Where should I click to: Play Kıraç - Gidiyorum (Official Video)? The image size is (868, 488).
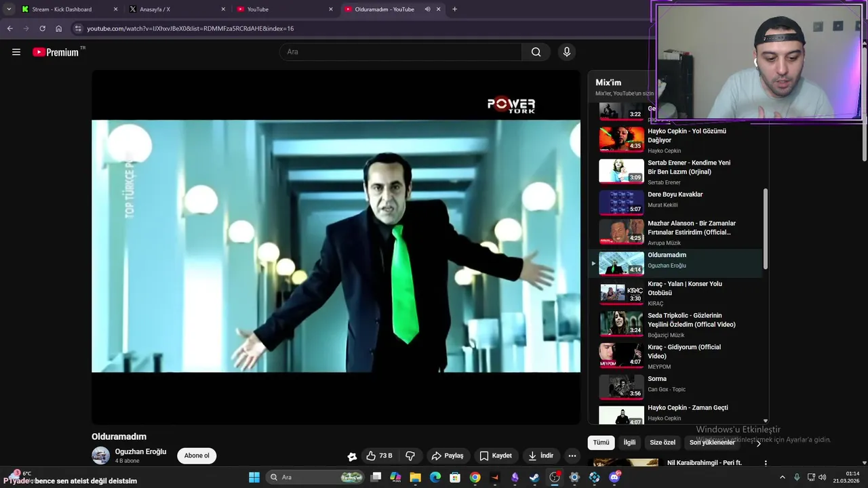pos(675,357)
